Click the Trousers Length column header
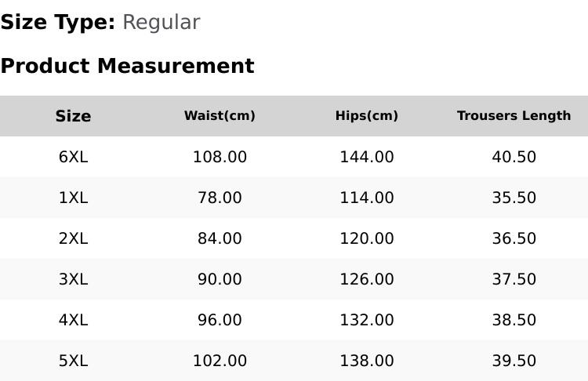Screen dimensions: 588x381 pos(514,115)
